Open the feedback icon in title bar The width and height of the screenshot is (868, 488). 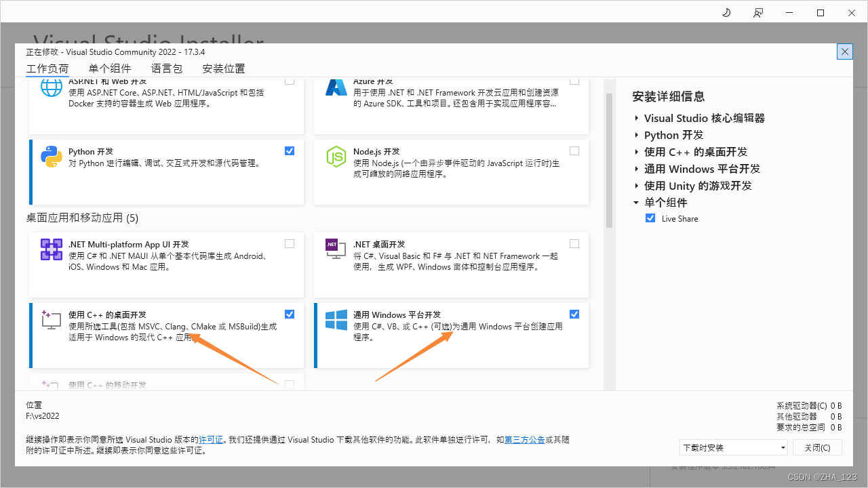[x=757, y=12]
